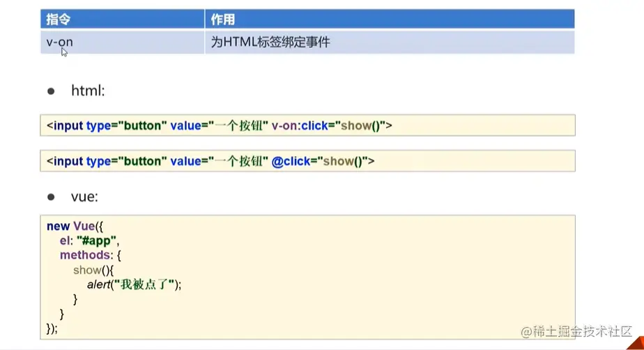The width and height of the screenshot is (644, 350).
Task: Click the '指令' table header cell
Action: coord(123,19)
